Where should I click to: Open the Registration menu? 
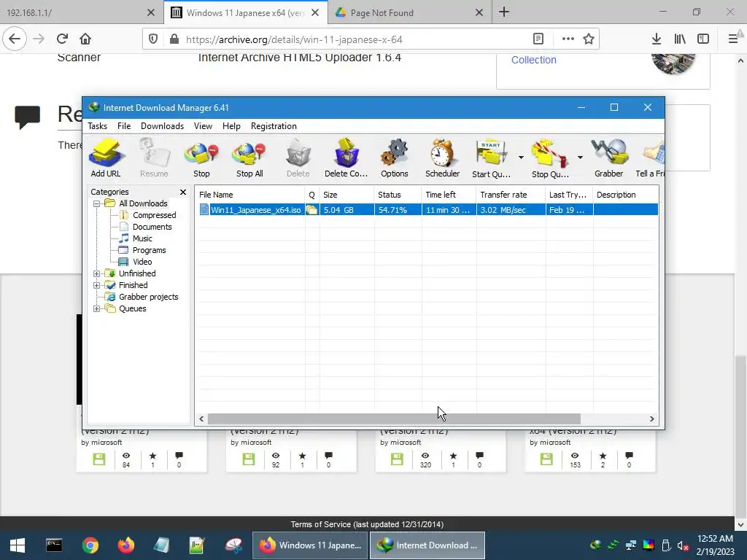[274, 126]
